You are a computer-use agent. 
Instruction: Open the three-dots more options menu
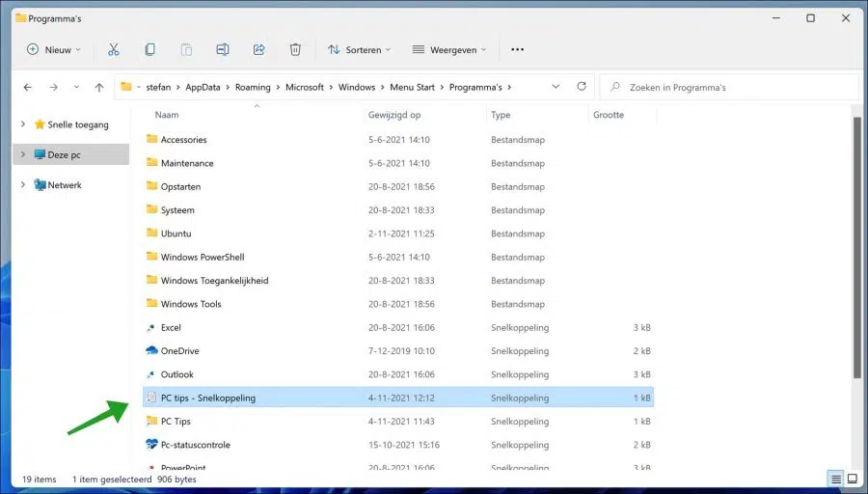[x=517, y=50]
